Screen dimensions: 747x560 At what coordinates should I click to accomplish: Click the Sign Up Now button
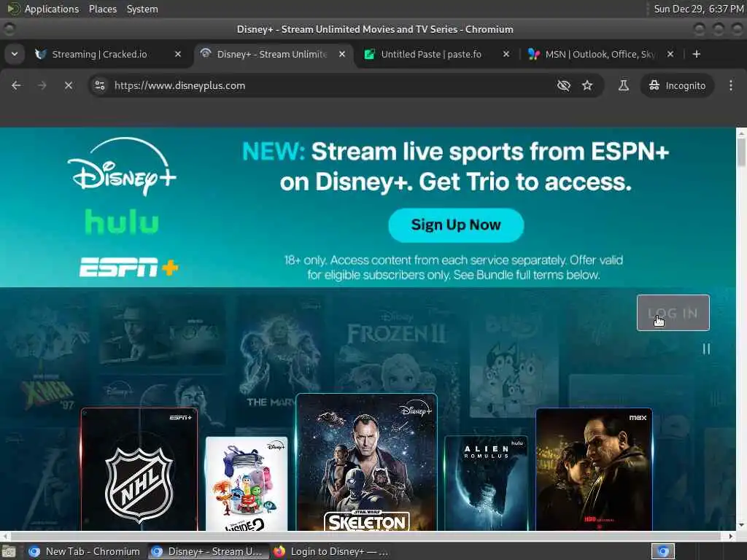pos(456,225)
